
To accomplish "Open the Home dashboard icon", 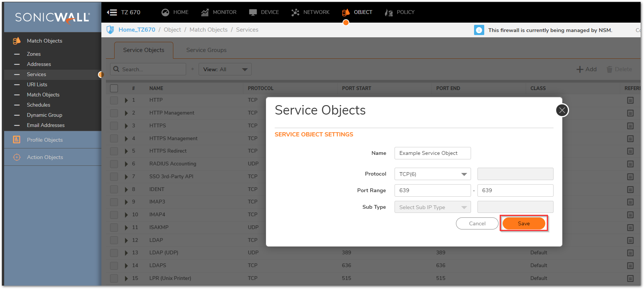I will tap(165, 12).
